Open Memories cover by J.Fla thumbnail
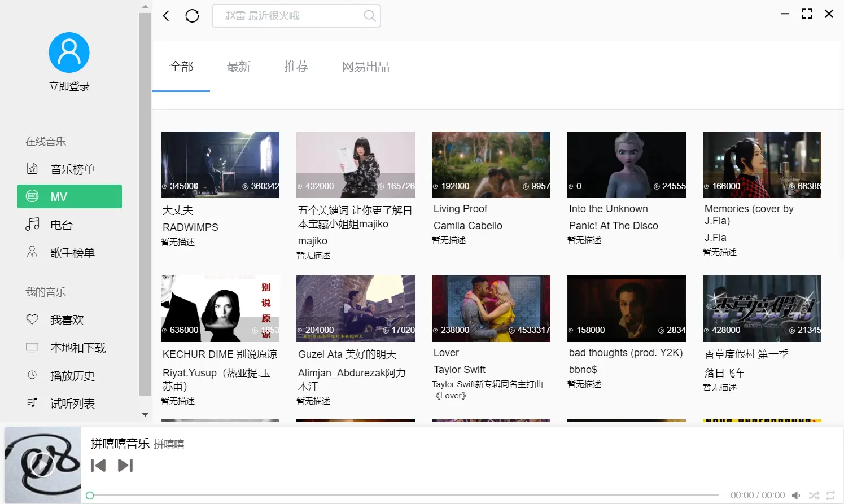844x504 pixels. click(762, 165)
